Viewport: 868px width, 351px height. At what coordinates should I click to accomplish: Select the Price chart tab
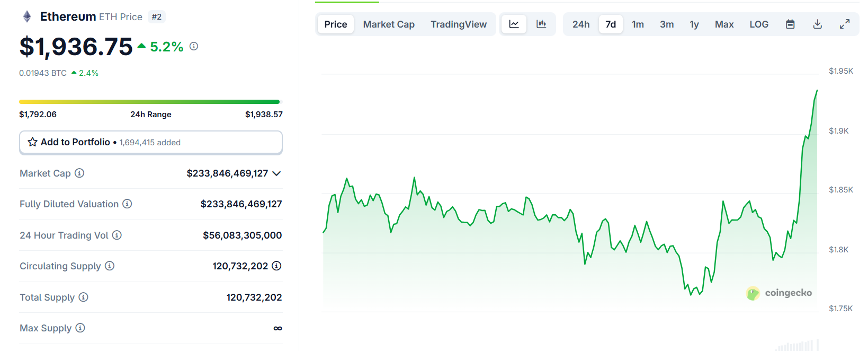point(336,24)
